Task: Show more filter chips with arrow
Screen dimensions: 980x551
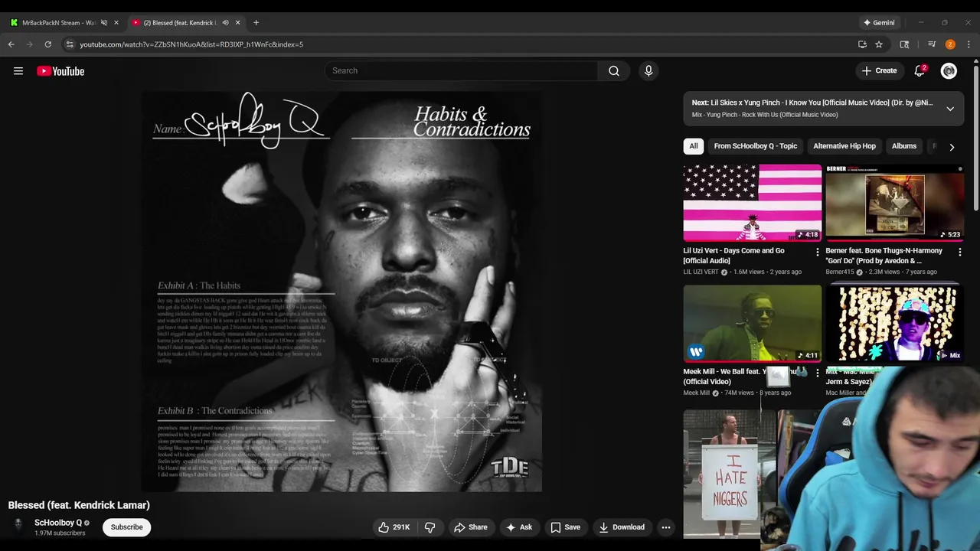Action: (952, 147)
